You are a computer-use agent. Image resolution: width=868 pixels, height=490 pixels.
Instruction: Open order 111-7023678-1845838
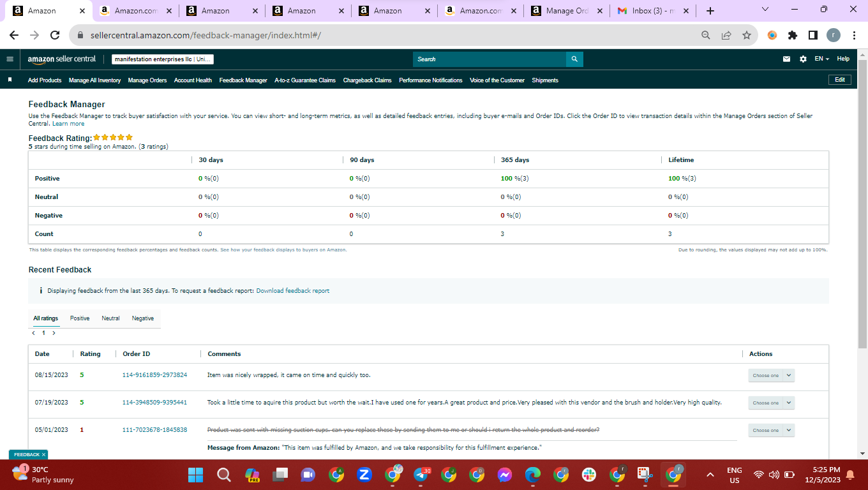(x=154, y=430)
